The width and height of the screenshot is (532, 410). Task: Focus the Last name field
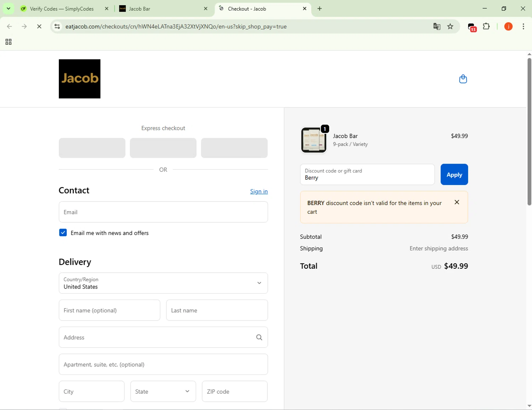tap(217, 310)
